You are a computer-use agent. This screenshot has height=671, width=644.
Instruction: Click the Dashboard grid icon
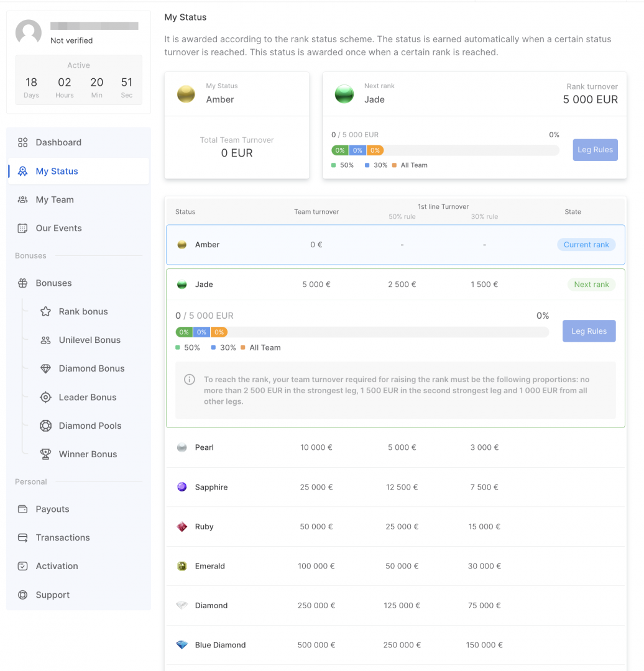(23, 142)
